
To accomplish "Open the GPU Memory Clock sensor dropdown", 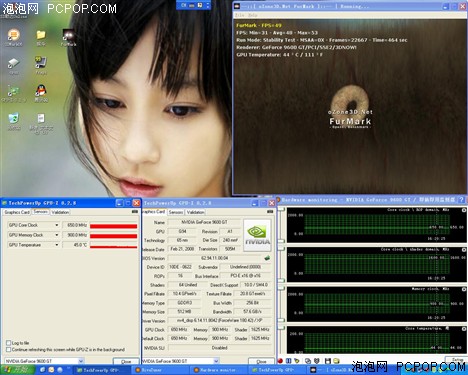I will (57, 235).
